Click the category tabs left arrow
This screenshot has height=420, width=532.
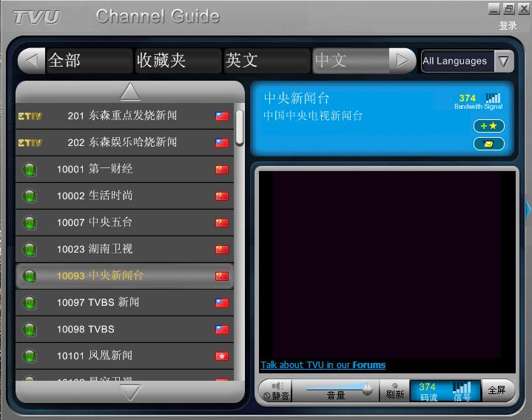click(x=32, y=61)
